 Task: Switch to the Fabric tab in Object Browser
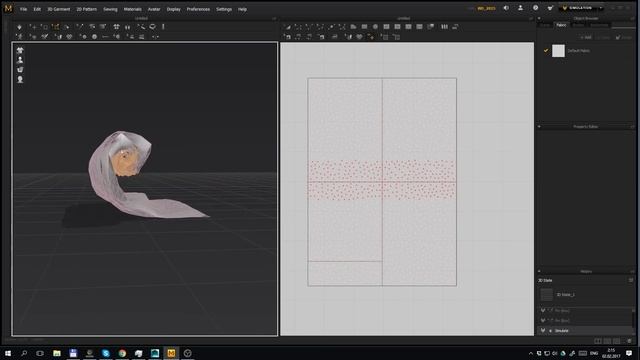pos(561,25)
